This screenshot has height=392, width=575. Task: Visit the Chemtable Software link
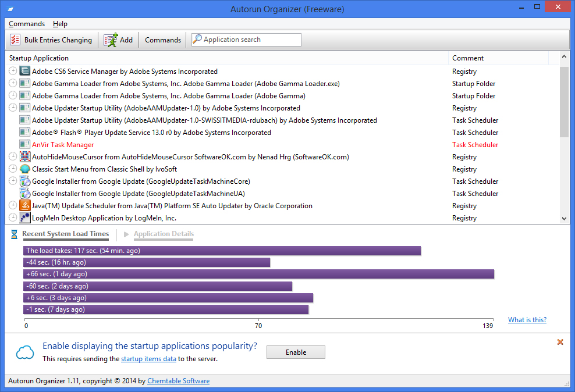click(178, 381)
